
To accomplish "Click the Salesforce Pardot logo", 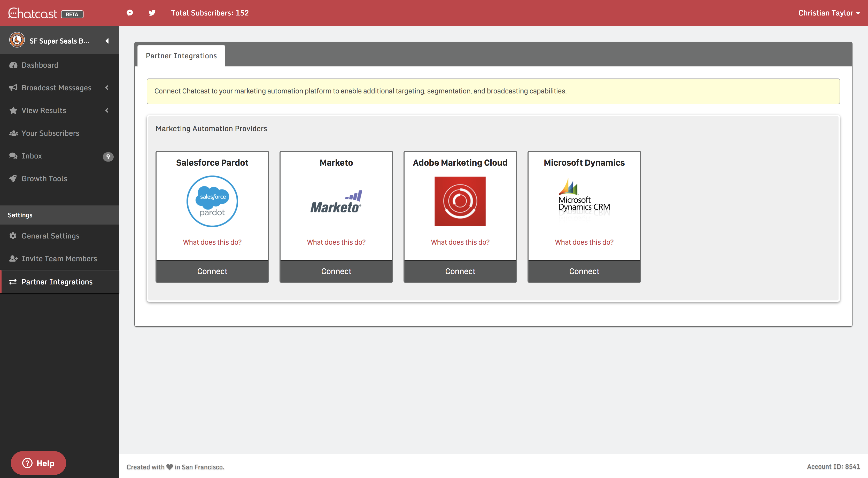I will (x=212, y=201).
